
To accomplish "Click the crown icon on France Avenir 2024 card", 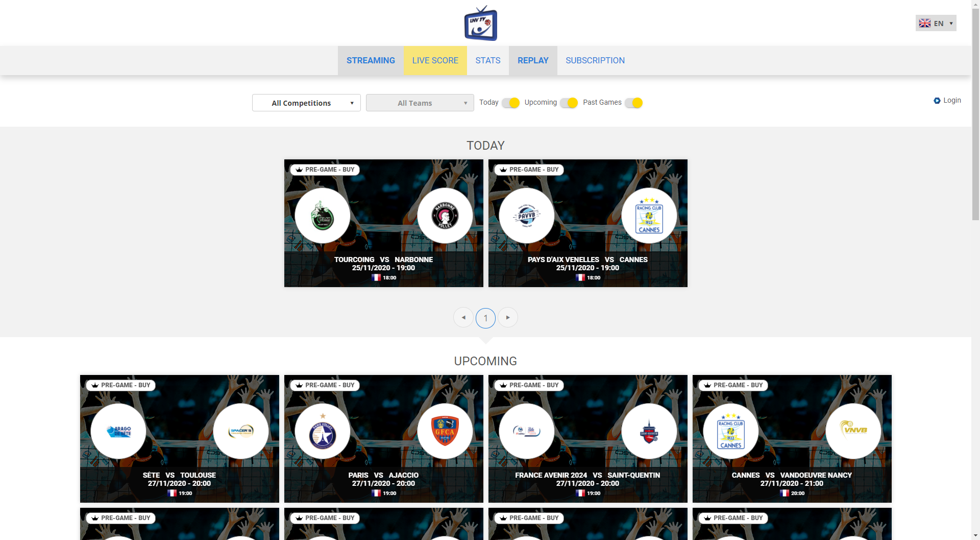I will pos(503,385).
